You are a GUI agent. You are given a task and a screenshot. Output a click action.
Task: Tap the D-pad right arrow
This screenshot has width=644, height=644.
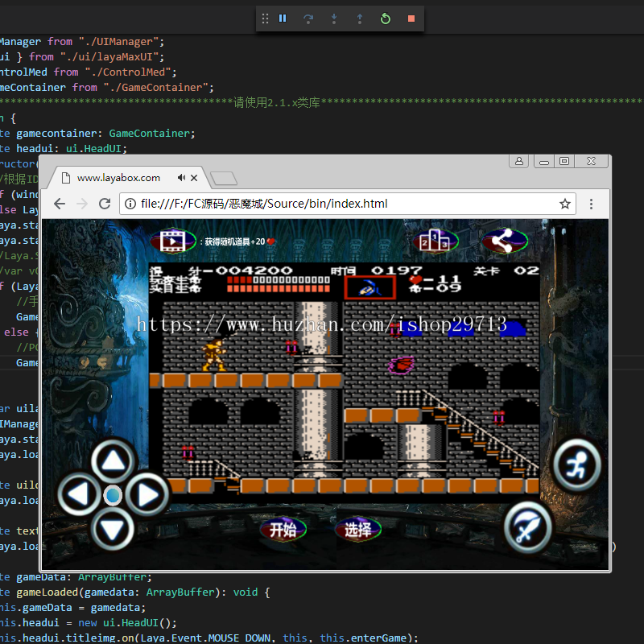pos(147,495)
